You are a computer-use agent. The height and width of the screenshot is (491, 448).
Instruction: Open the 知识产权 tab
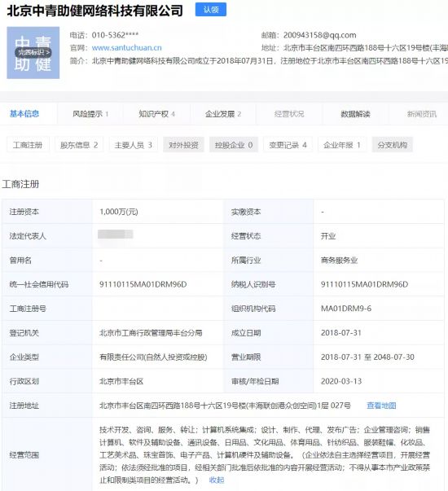point(156,114)
